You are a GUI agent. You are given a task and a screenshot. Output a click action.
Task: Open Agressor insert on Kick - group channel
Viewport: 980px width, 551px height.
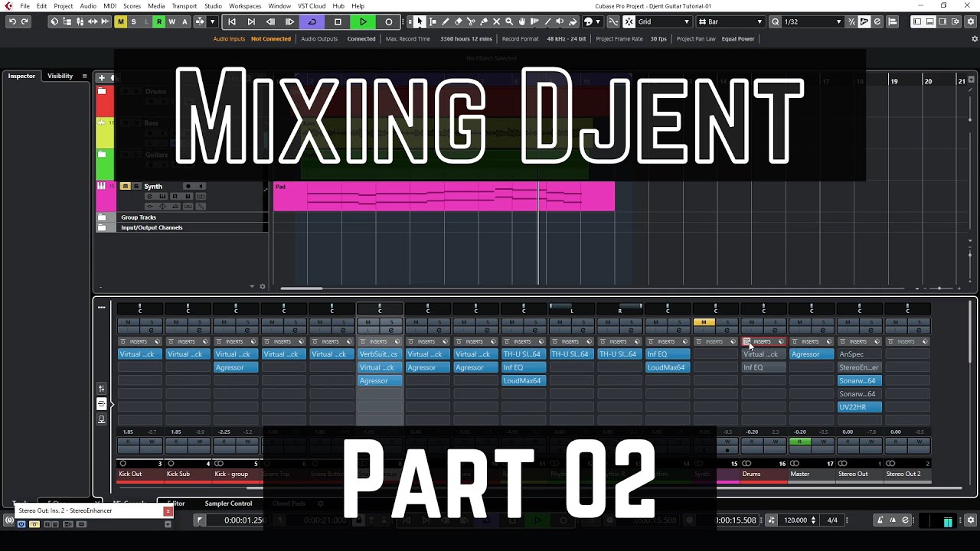pos(236,367)
